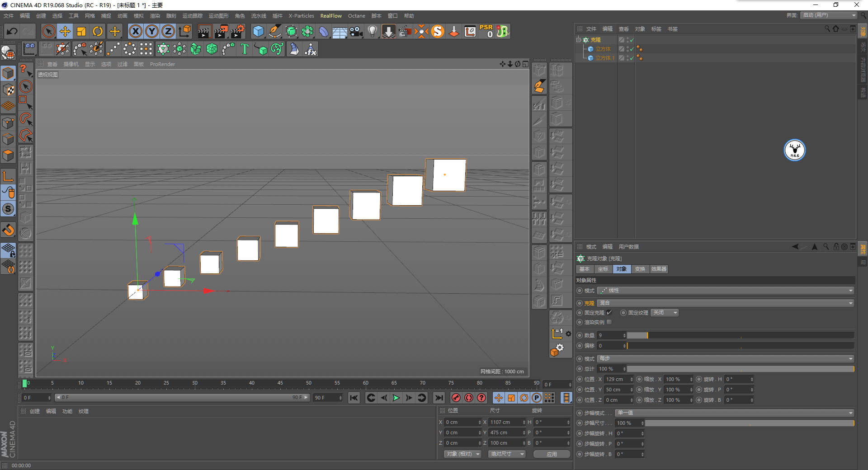Open the 模式 线性 dropdown
Image resolution: width=868 pixels, height=470 pixels.
click(725, 291)
